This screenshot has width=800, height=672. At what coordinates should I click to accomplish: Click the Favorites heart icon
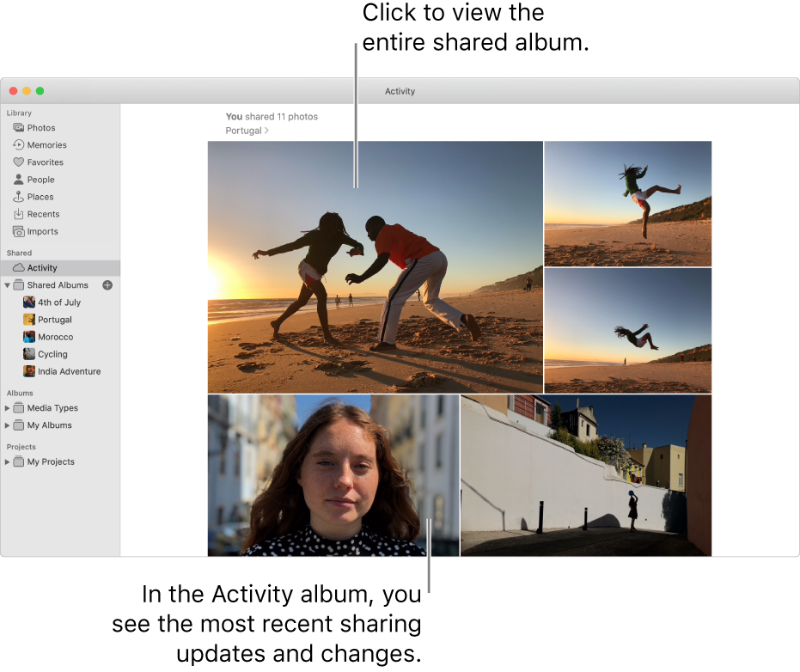click(x=19, y=162)
